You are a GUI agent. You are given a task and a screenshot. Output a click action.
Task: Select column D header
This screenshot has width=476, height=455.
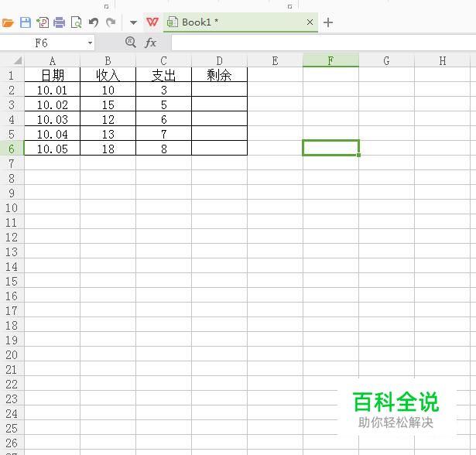220,60
